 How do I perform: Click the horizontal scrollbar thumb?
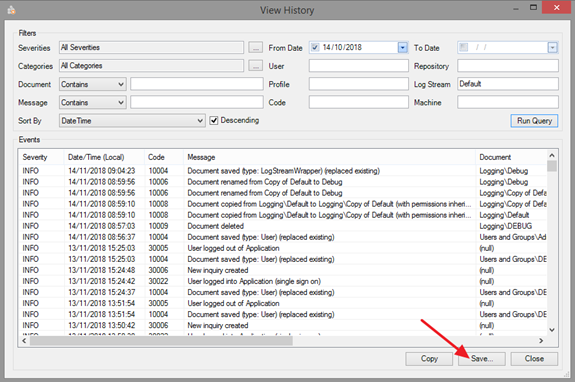coord(161,341)
